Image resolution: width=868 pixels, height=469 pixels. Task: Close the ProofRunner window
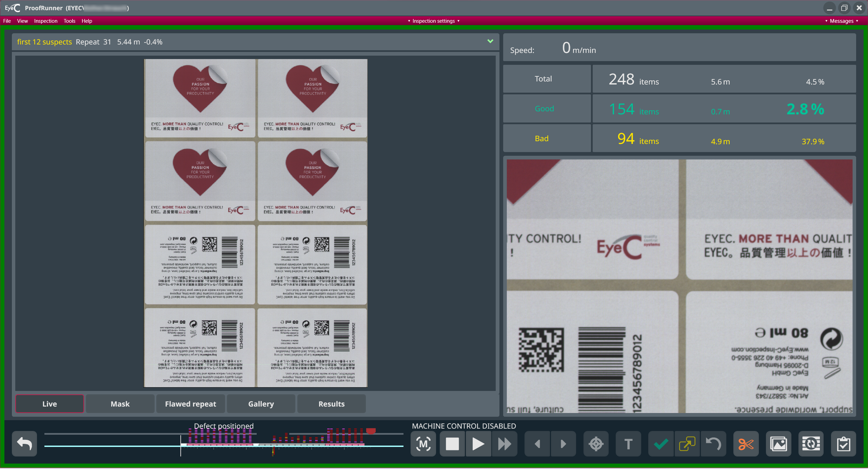pyautogui.click(x=859, y=8)
